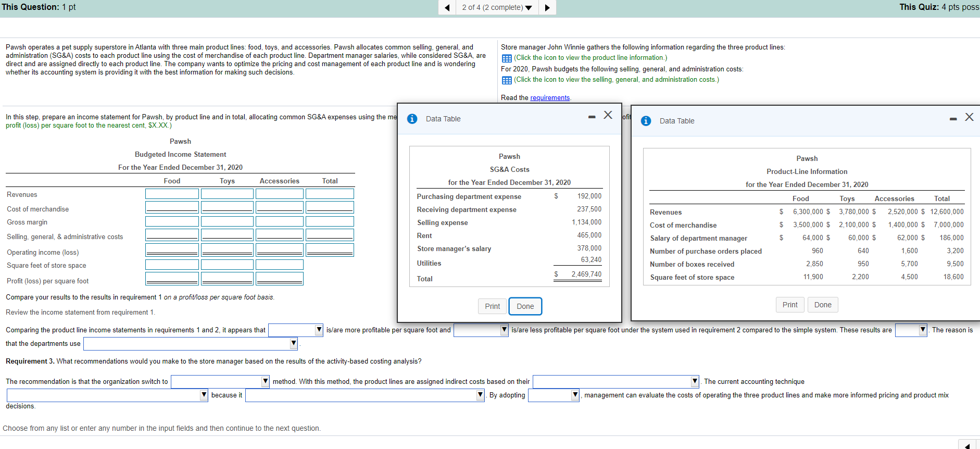Open the 'indirect costs based on their' dropdown

(x=616, y=382)
